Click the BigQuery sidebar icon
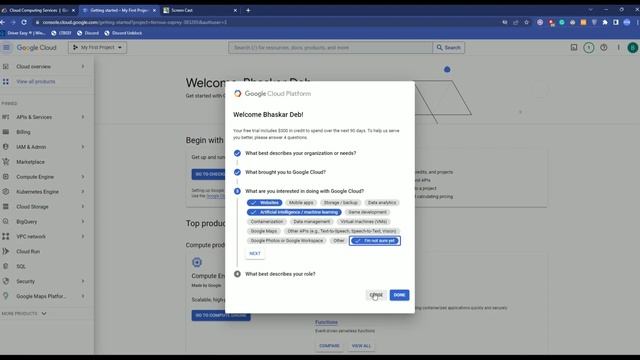The height and width of the screenshot is (360, 640). coord(6,222)
